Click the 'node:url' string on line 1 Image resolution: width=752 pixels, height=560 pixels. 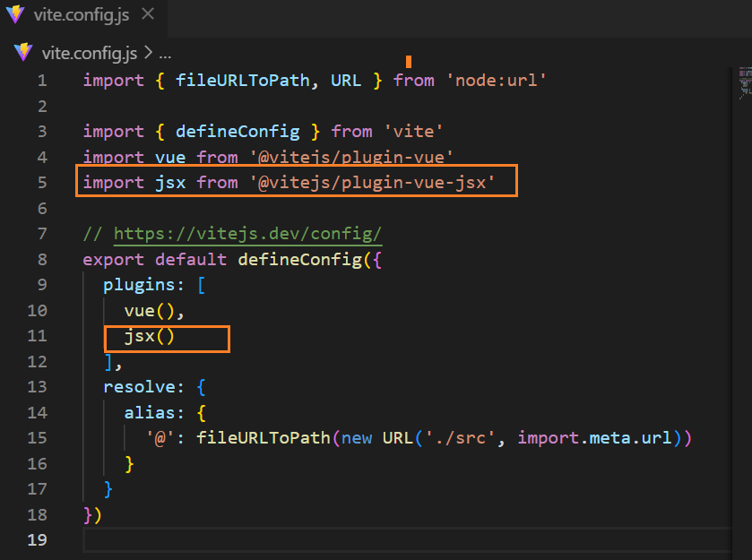coord(496,81)
